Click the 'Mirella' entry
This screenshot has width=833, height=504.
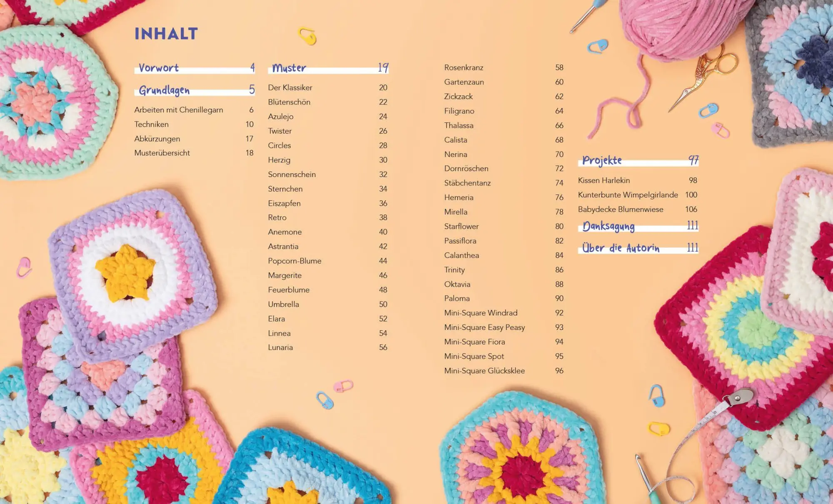tap(456, 212)
